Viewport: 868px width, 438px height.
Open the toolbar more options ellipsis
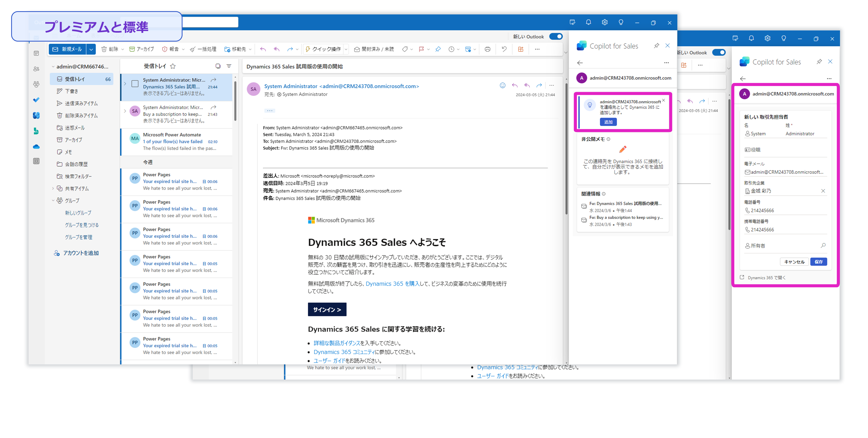click(537, 49)
